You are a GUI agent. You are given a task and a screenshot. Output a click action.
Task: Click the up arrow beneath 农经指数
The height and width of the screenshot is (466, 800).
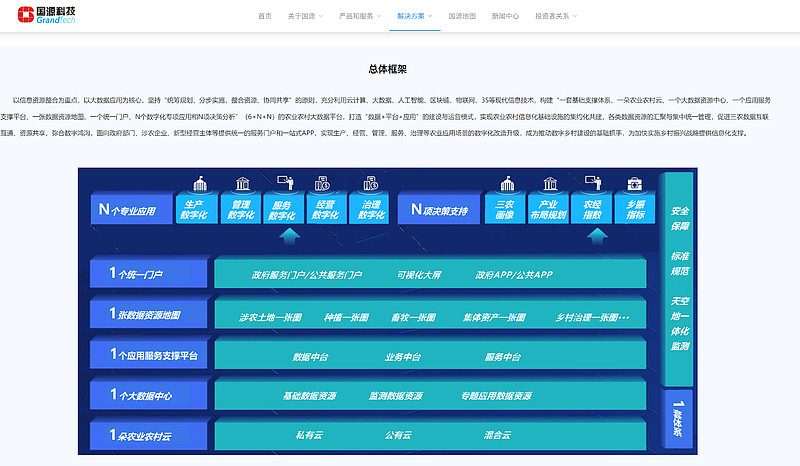[597, 236]
